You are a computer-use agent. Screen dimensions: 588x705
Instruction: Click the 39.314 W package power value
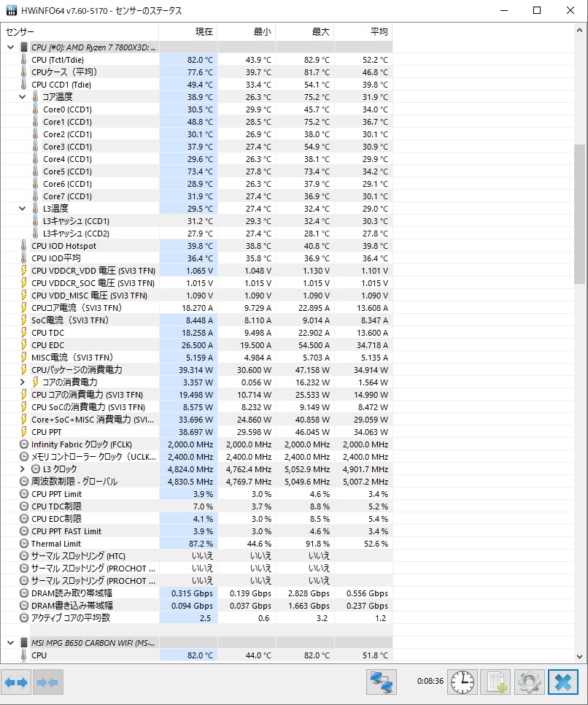coord(198,370)
